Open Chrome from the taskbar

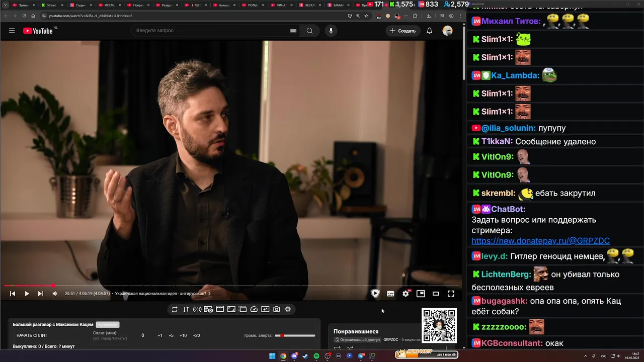pos(283,356)
